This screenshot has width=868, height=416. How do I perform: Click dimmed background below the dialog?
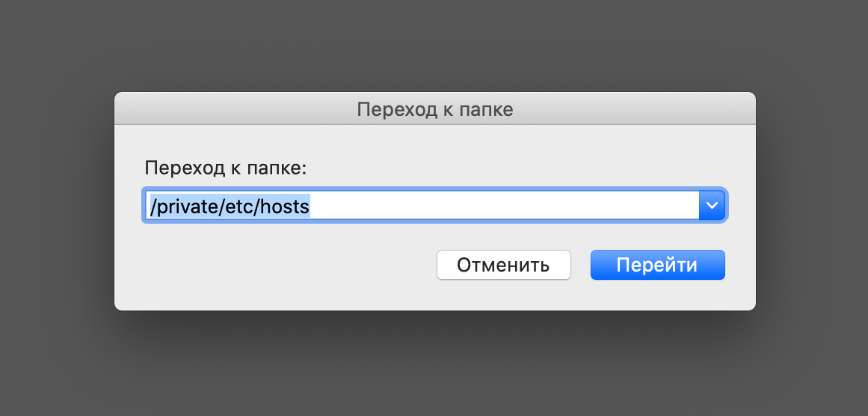tap(434, 367)
